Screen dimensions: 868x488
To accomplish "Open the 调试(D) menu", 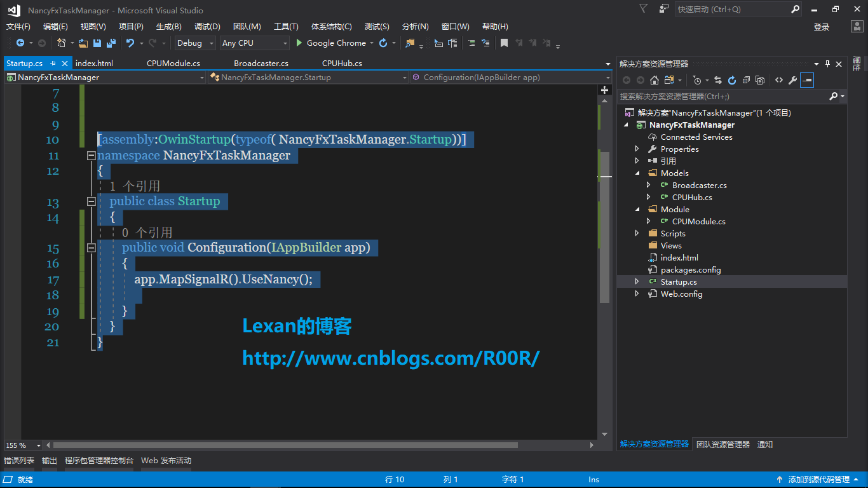I will [207, 27].
